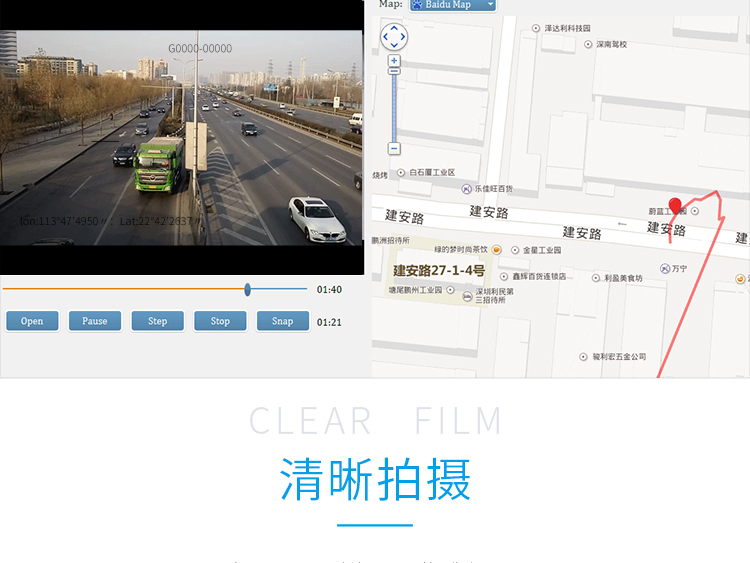Image resolution: width=750 pixels, height=563 pixels.
Task: Take a snapshot with Snap button
Action: coord(283,321)
